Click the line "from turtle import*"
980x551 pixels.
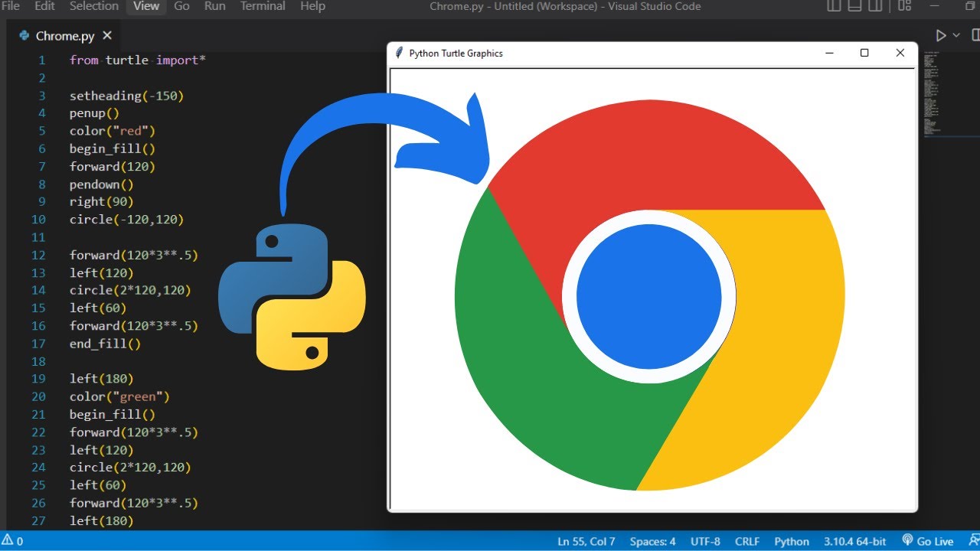[x=138, y=60]
